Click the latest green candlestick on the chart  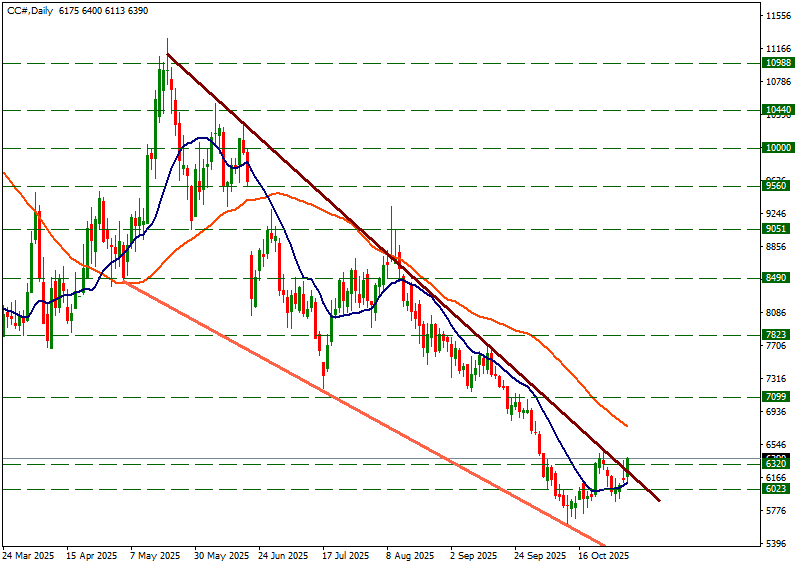(627, 466)
